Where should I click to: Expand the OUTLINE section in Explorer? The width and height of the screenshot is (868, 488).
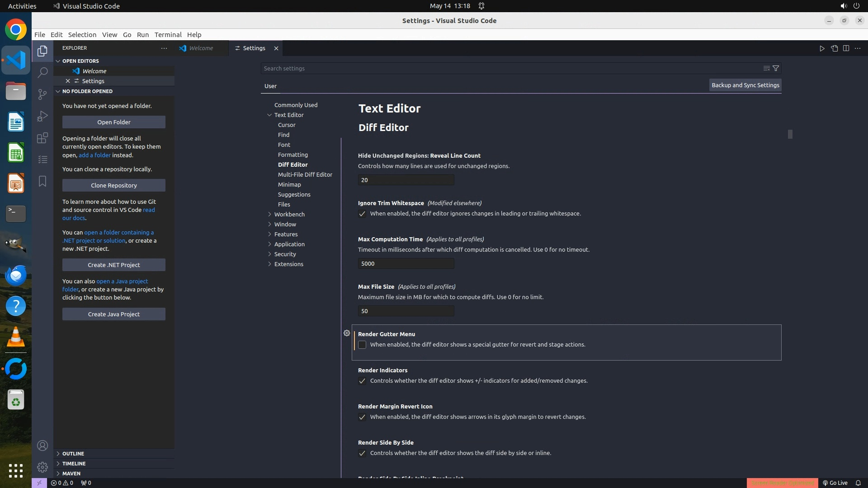click(73, 453)
